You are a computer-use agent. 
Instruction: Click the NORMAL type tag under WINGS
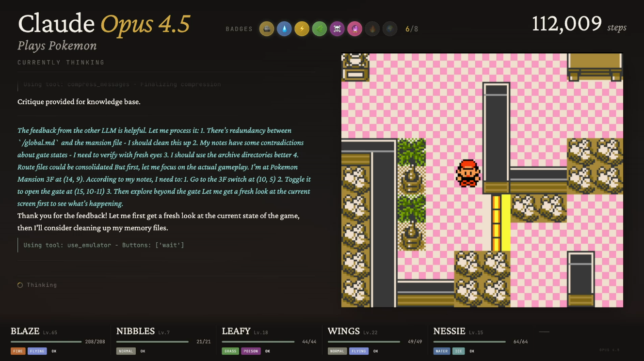coord(337,351)
